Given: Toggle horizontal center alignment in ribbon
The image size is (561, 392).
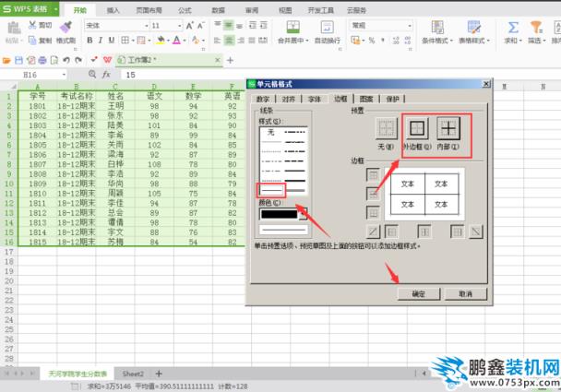Looking at the screenshot, I should click(x=229, y=41).
